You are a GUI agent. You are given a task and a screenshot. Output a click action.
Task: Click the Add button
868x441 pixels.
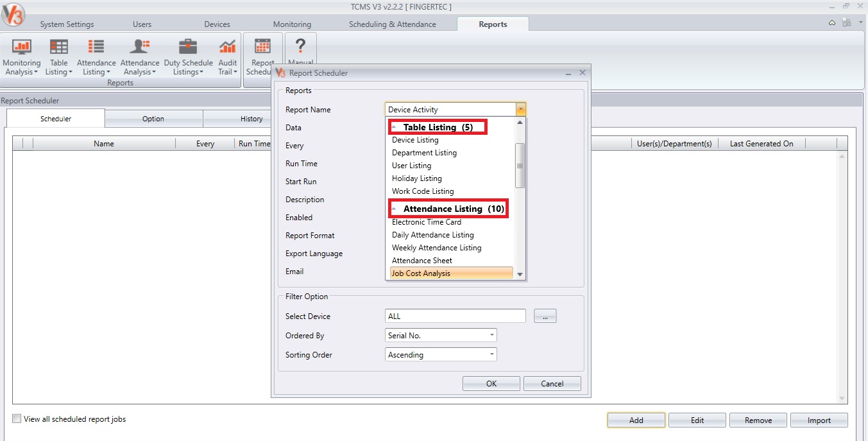tap(636, 420)
